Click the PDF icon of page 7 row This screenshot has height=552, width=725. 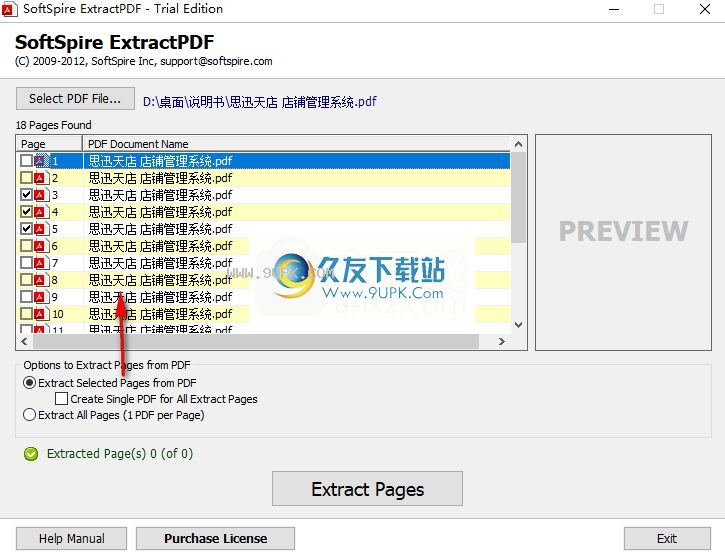pos(41,263)
